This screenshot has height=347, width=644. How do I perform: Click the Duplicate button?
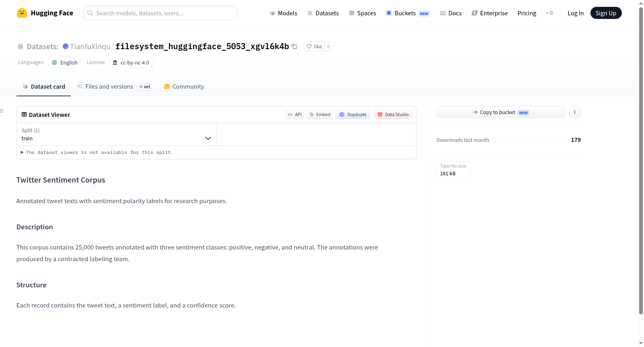pos(353,114)
